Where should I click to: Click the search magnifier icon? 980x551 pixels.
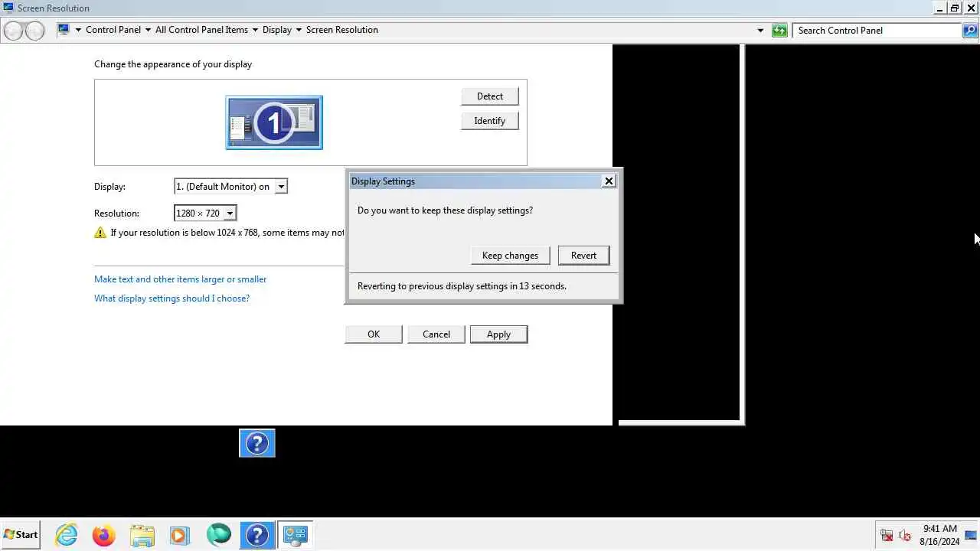pos(971,31)
